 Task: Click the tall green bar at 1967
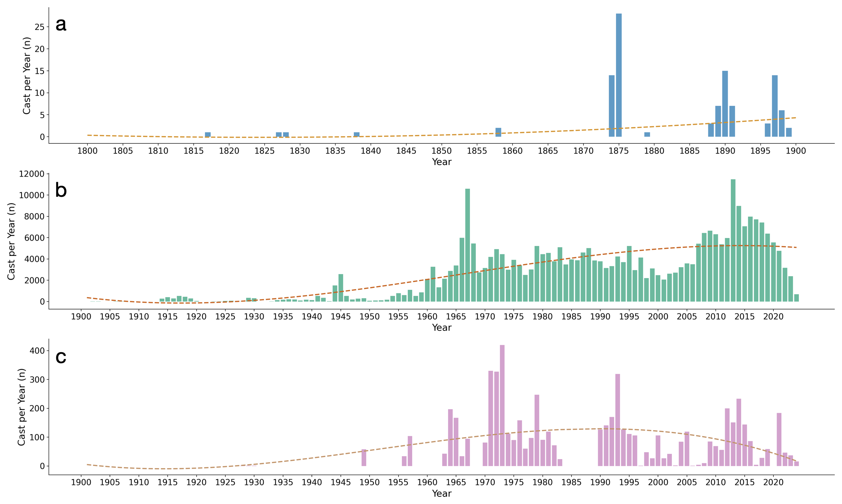coord(467,245)
